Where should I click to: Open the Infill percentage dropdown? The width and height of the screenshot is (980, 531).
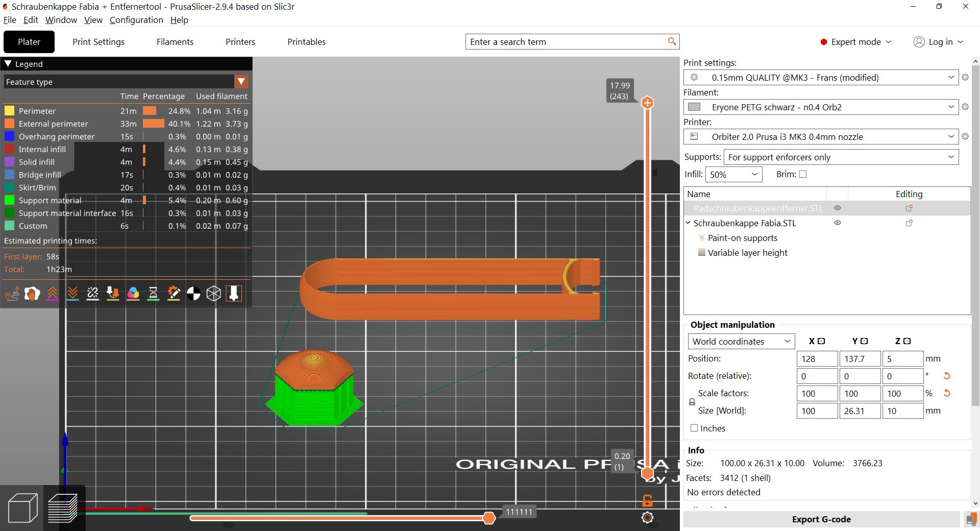coord(733,175)
